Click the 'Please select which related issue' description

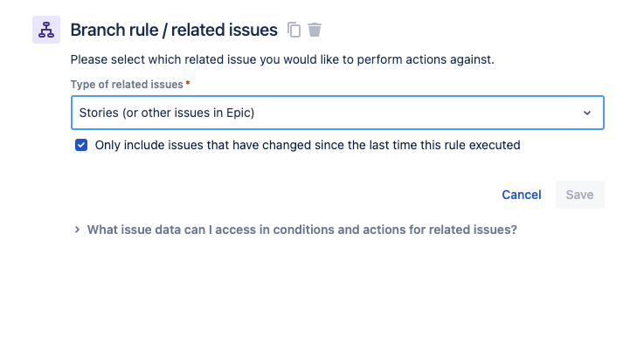(x=282, y=60)
